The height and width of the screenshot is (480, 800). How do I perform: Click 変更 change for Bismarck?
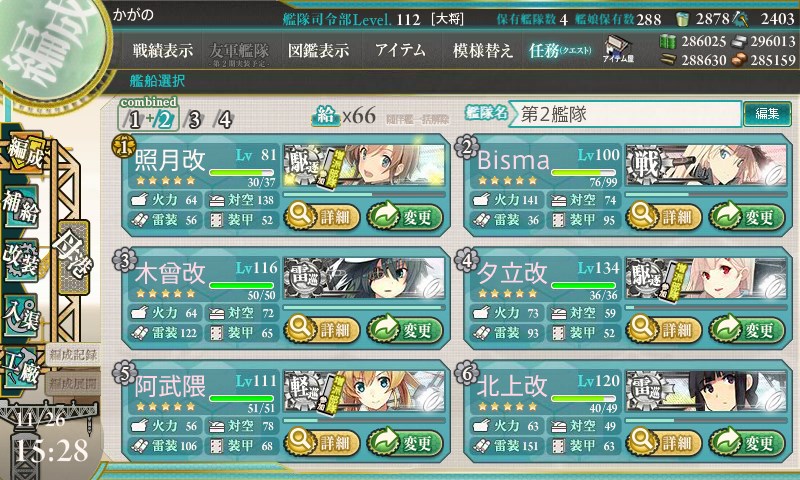pyautogui.click(x=746, y=217)
